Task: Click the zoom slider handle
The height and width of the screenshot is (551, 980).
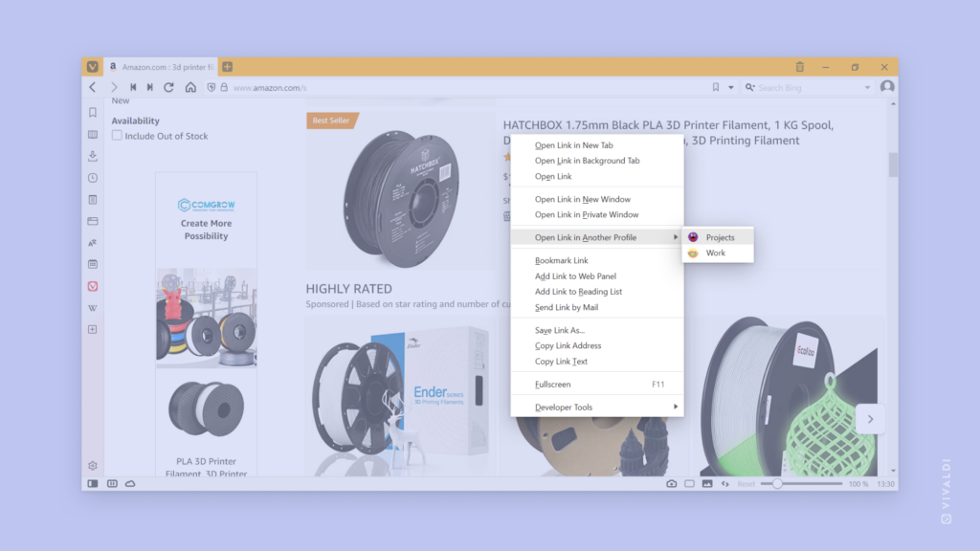Action: tap(777, 483)
